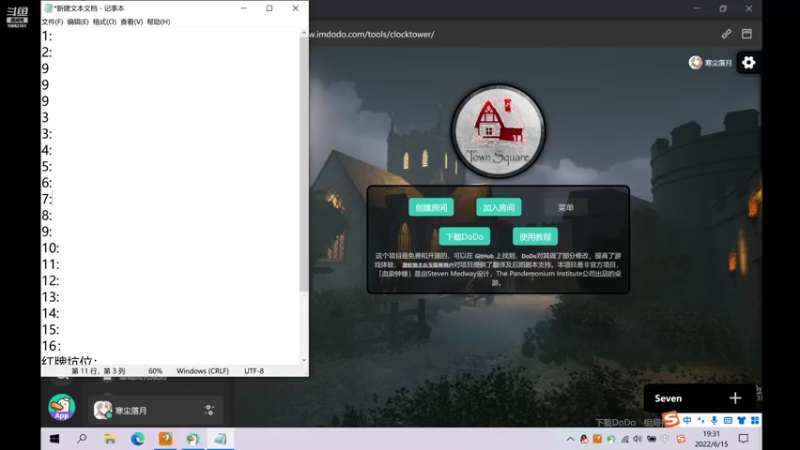Click the Sogou microphone voice input icon
This screenshot has height=450, width=800.
click(x=714, y=420)
